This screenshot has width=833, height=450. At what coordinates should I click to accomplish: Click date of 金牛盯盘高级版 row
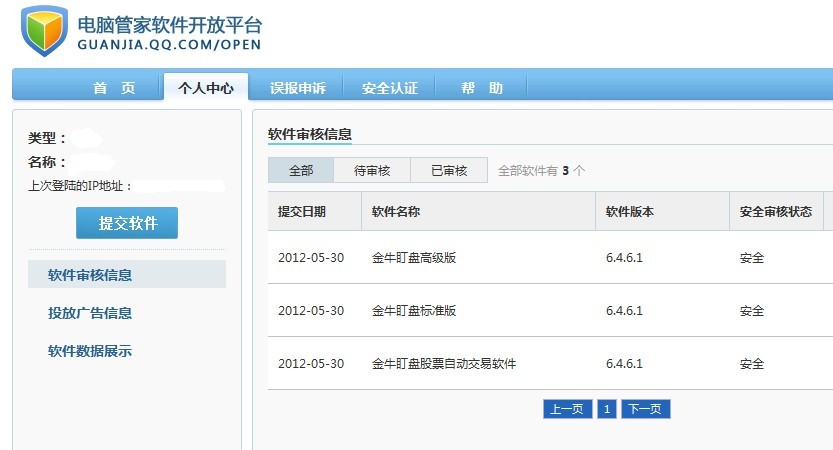[311, 258]
